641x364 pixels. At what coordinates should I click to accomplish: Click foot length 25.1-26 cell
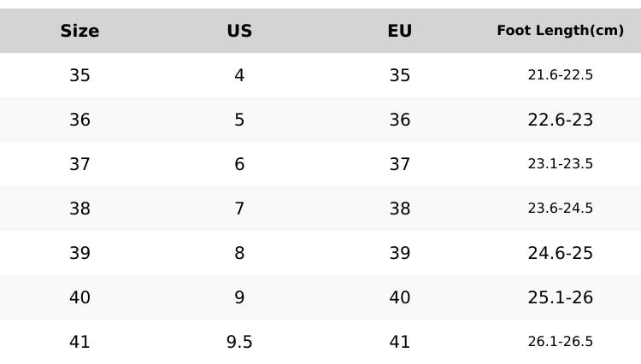coord(560,297)
